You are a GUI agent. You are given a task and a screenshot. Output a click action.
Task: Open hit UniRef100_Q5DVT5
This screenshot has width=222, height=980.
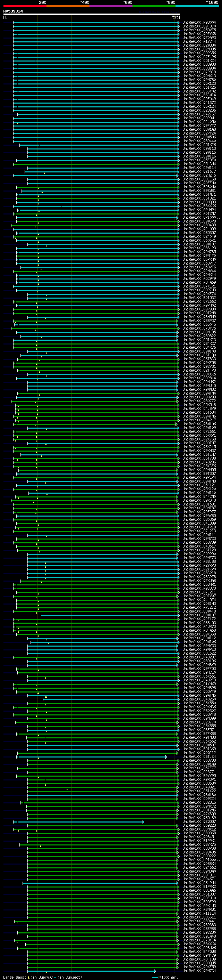point(199,30)
